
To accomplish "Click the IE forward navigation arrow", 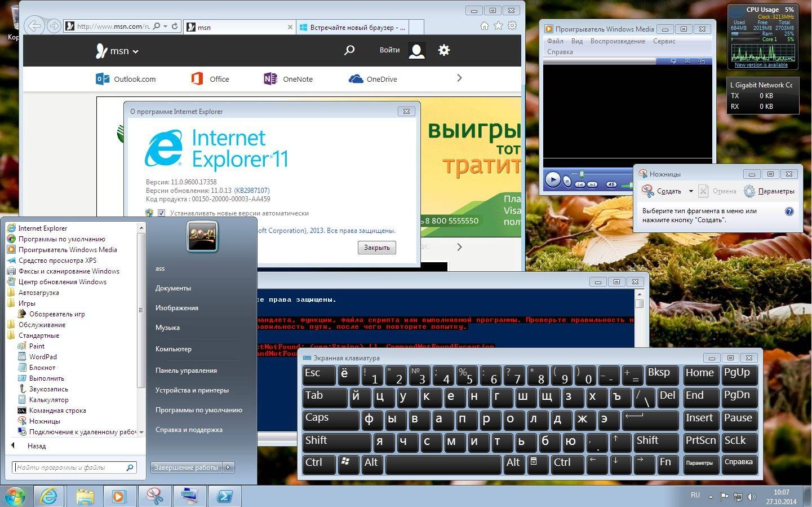I will (54, 26).
